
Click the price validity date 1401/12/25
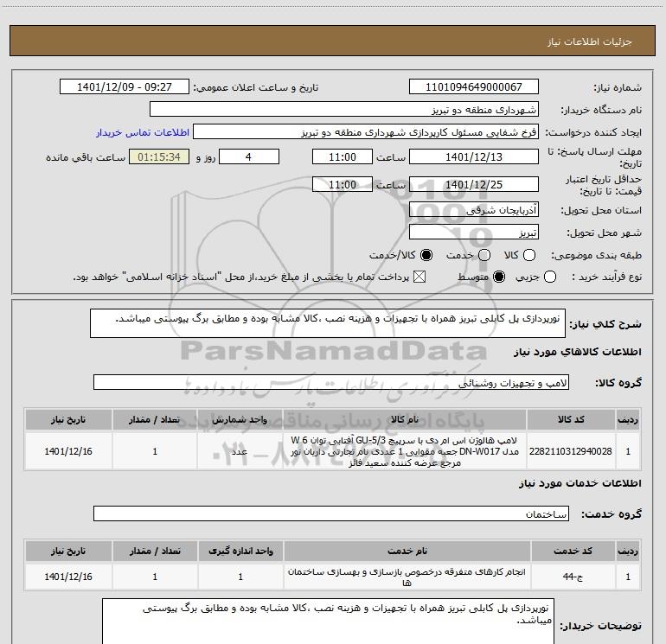point(474,184)
